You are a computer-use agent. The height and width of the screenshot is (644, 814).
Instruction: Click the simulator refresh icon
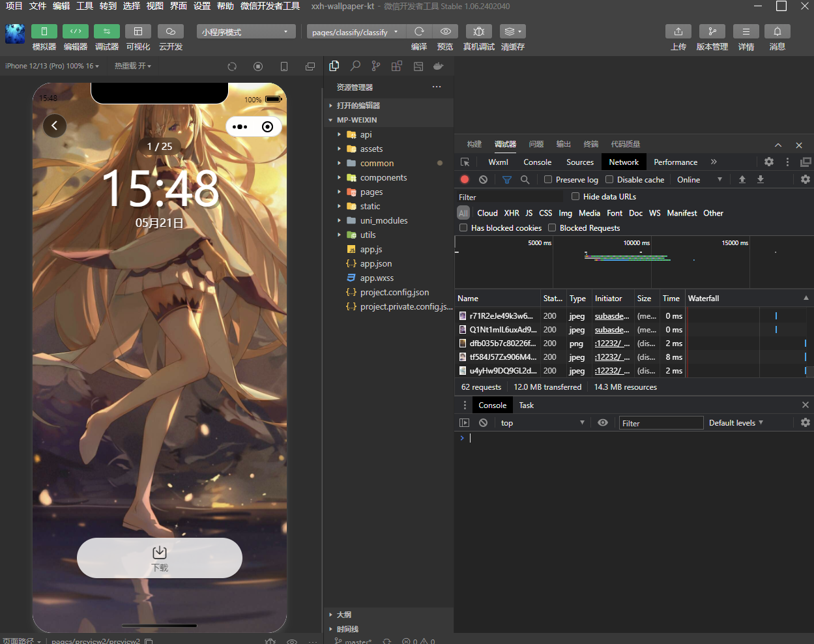point(232,66)
